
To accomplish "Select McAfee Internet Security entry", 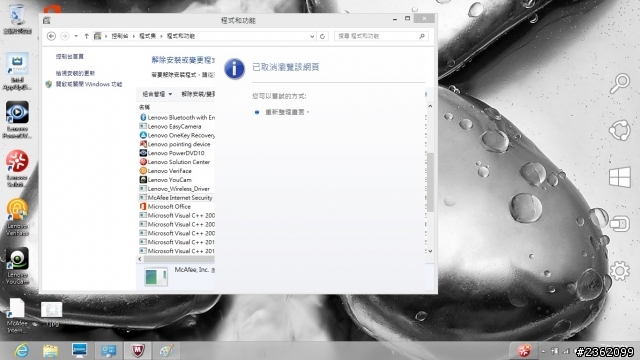I will (x=177, y=198).
